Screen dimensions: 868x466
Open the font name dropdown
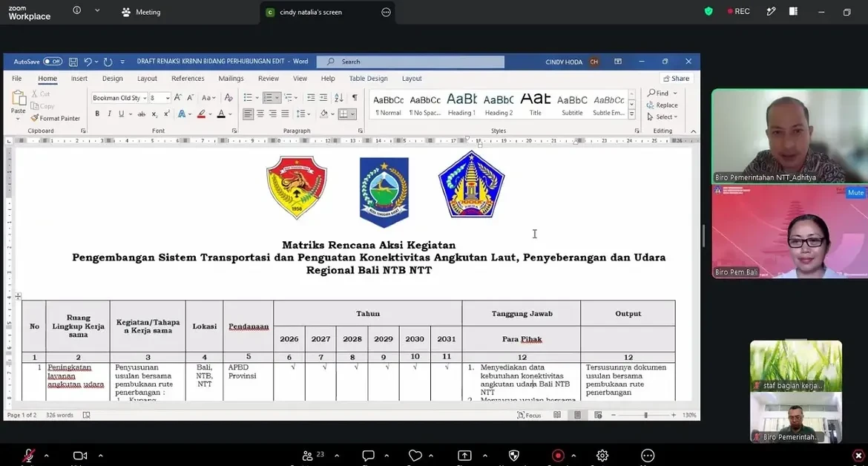tap(145, 98)
